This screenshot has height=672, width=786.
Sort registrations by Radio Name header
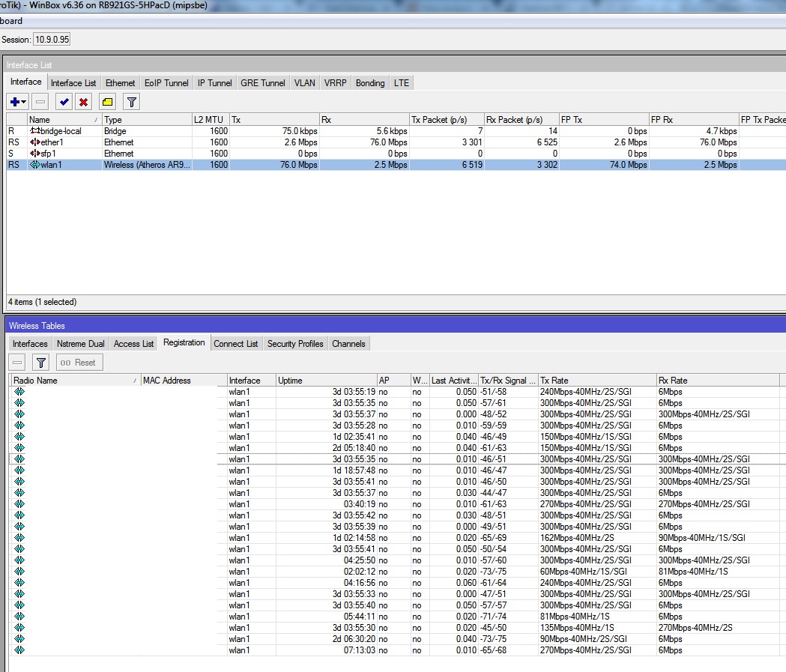click(75, 381)
